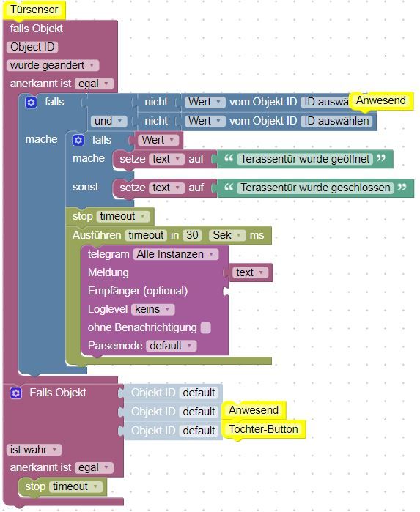Image resolution: width=420 pixels, height=512 pixels.
Task: Open text variable dropdown for 'geöffnet' setter
Action: 166,159
